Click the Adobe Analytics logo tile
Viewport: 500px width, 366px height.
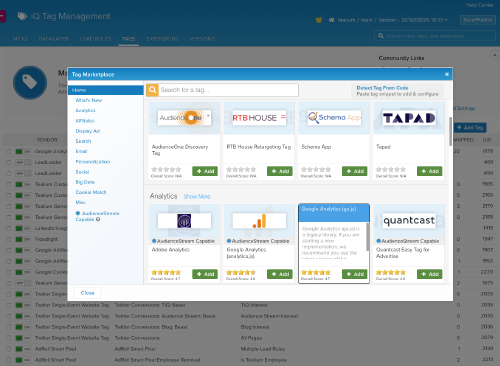[x=184, y=221]
